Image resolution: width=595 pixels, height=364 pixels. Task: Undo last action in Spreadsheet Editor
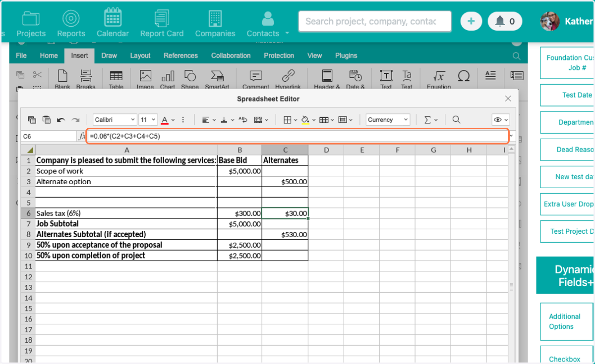[x=61, y=120]
